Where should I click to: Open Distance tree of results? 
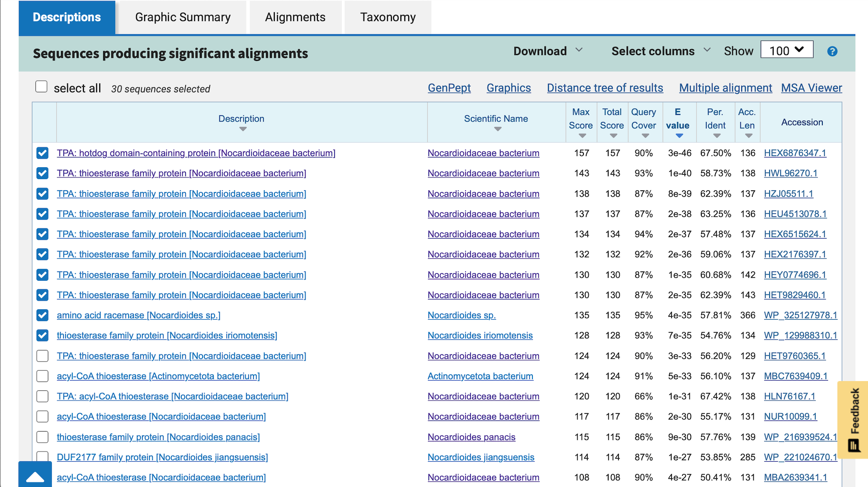click(x=605, y=88)
